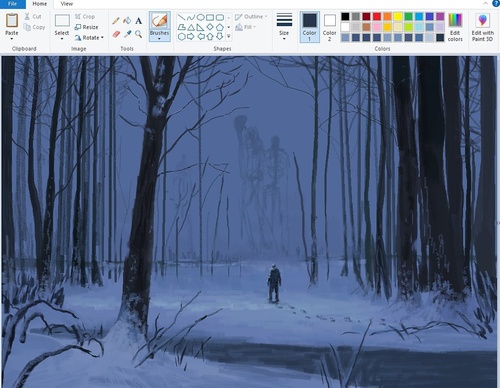The height and width of the screenshot is (388, 500).
Task: Click the Crop button
Action: click(x=85, y=16)
